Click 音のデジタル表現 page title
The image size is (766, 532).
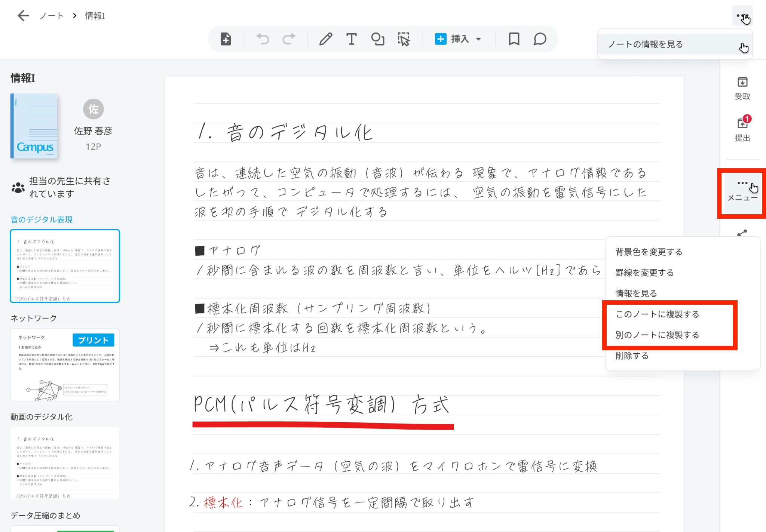click(x=42, y=219)
